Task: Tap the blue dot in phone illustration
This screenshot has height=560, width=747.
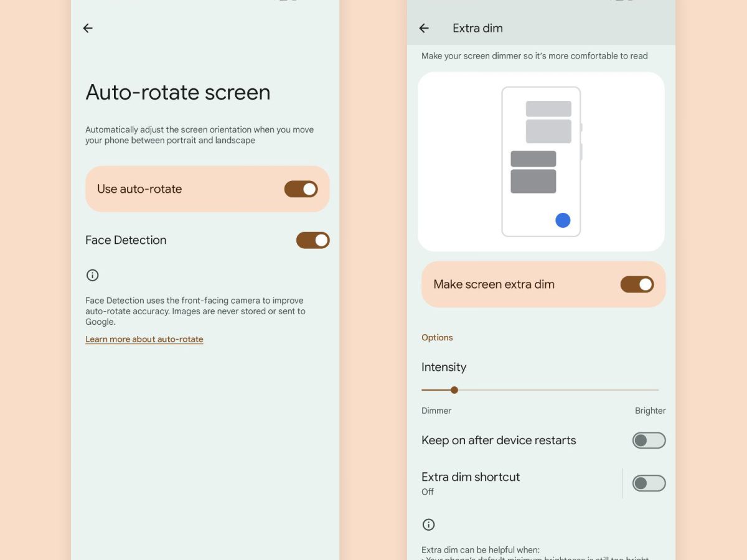Action: click(563, 220)
